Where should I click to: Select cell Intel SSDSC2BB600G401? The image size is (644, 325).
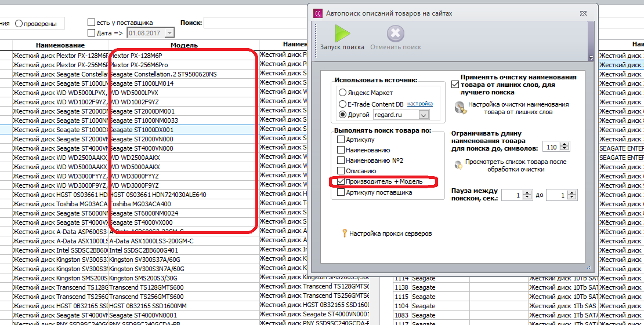pyautogui.click(x=184, y=250)
